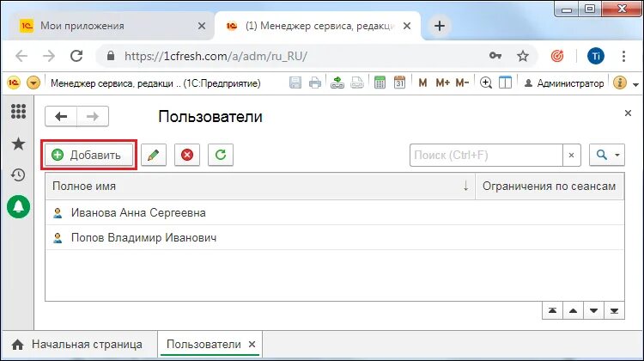Toggle the panel layout icon in toolbar
Viewport: 644px width, 361px height.
point(505,83)
